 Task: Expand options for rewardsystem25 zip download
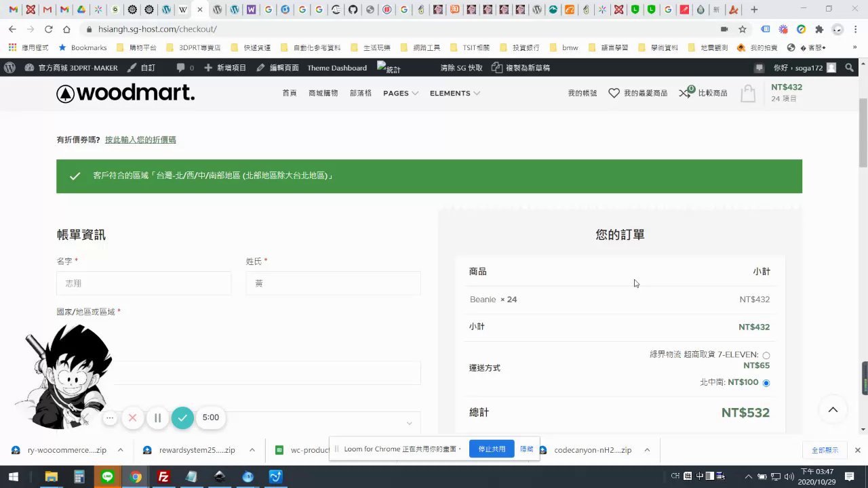coord(252,450)
